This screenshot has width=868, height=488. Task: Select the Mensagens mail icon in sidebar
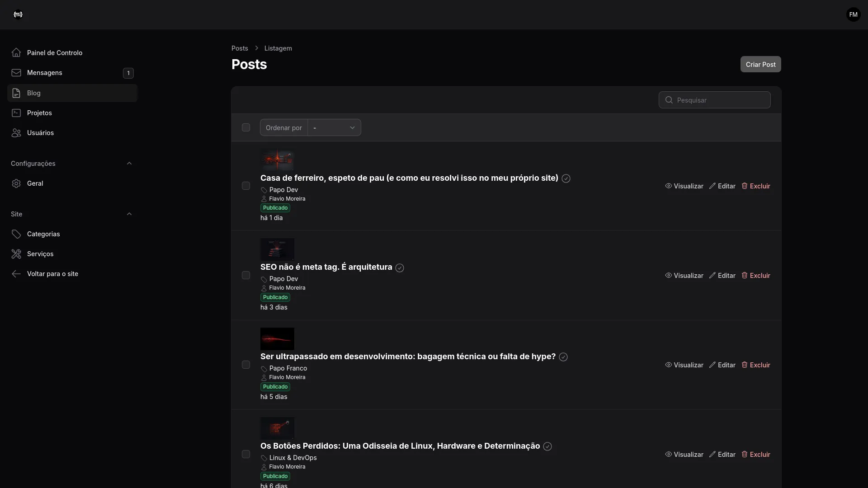pyautogui.click(x=16, y=73)
